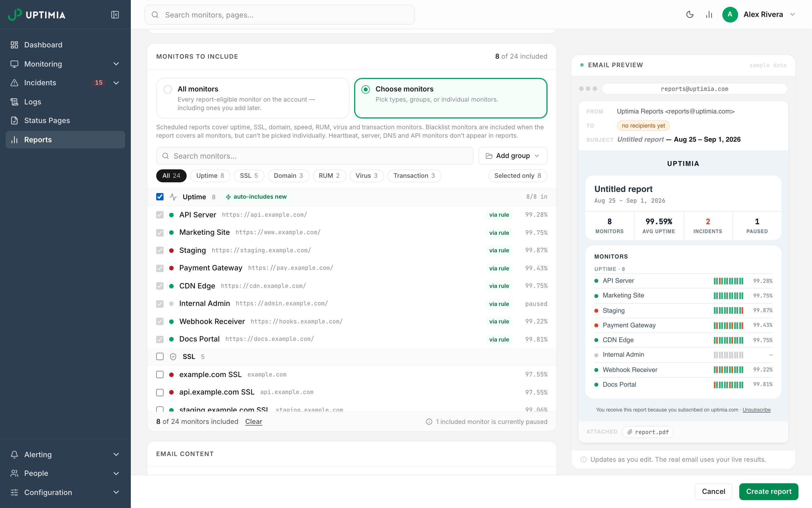Expand the Configuration menu chevron
The width and height of the screenshot is (812, 508).
coord(116,492)
